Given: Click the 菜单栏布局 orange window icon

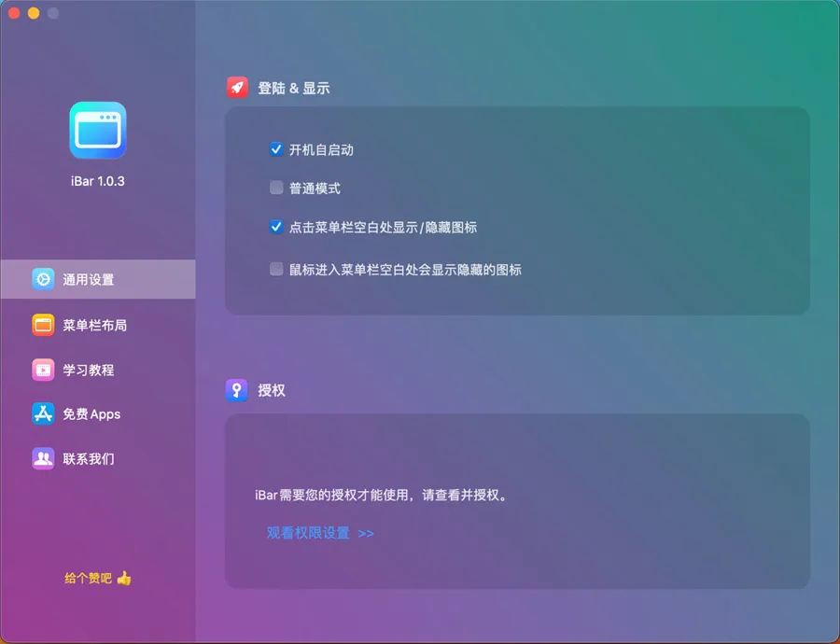Looking at the screenshot, I should click(43, 325).
